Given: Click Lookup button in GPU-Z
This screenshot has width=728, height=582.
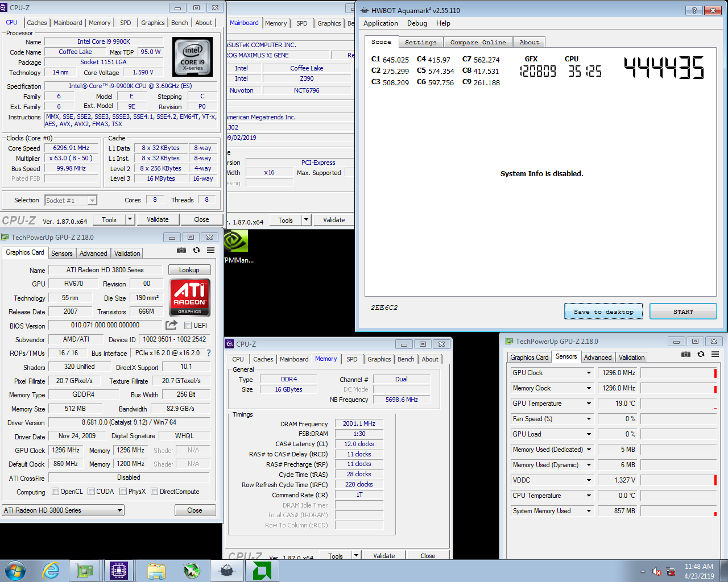Looking at the screenshot, I should (189, 270).
